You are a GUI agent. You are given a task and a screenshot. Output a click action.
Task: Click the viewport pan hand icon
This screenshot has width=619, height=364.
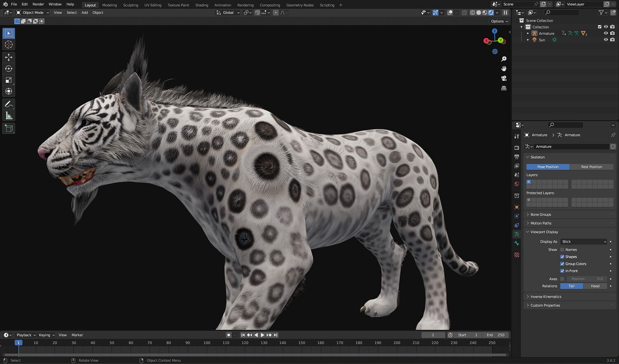tap(504, 68)
